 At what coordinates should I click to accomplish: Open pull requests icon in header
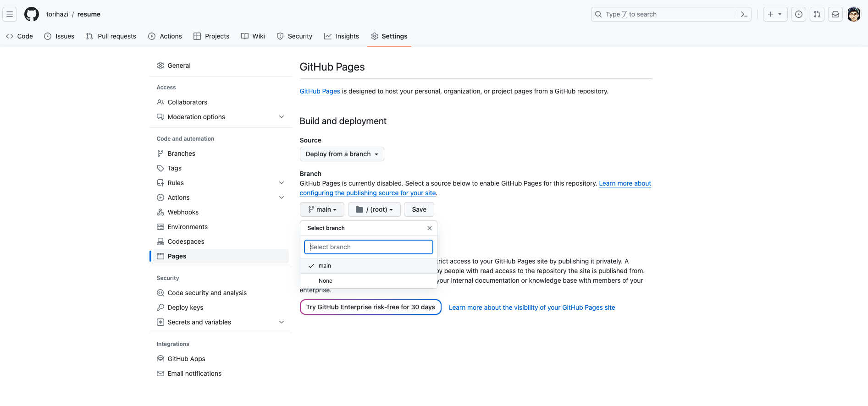coord(817,14)
